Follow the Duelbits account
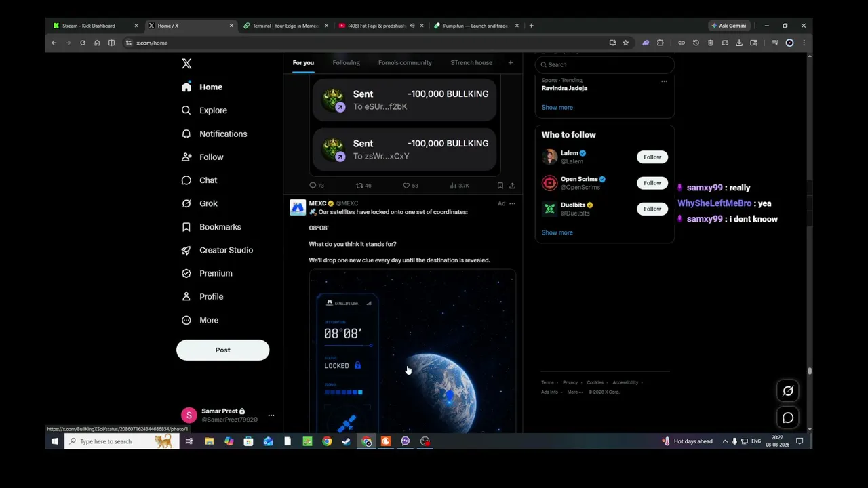 pyautogui.click(x=652, y=209)
